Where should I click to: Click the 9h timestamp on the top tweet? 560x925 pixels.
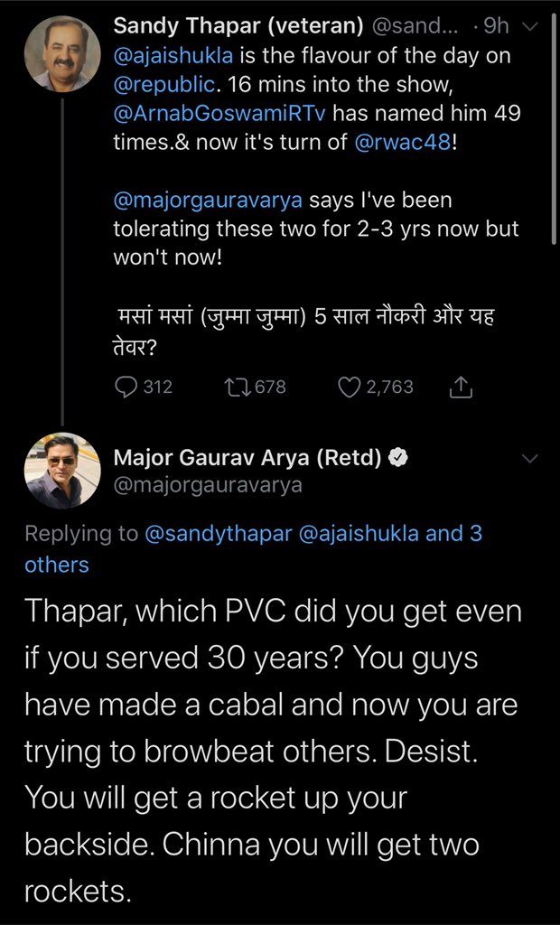(x=497, y=27)
